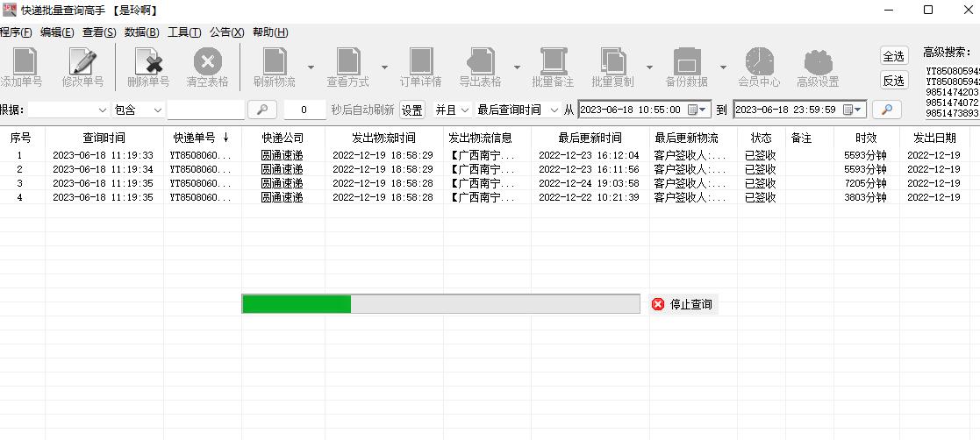The image size is (980, 440).
Task: Click the 批量复制 icon
Action: [613, 61]
